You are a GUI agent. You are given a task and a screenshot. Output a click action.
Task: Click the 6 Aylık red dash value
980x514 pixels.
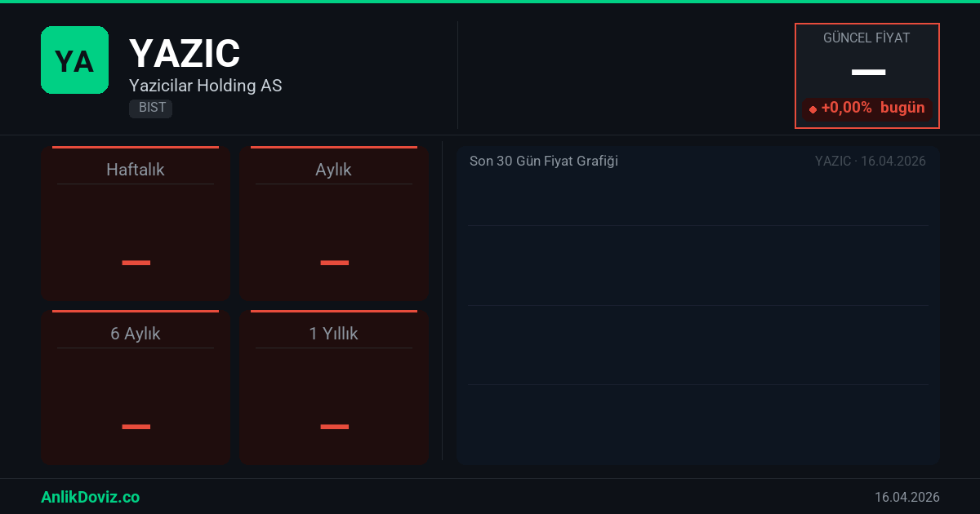[136, 427]
